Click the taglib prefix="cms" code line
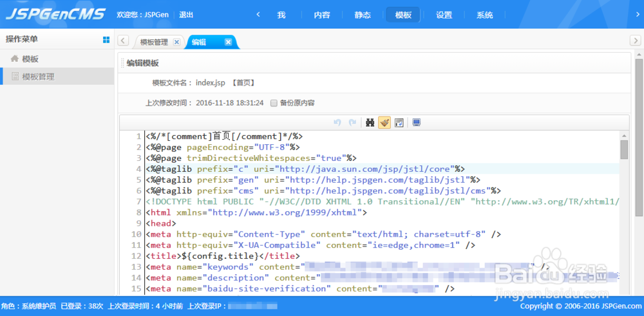The height and width of the screenshot is (316, 644). click(x=323, y=191)
